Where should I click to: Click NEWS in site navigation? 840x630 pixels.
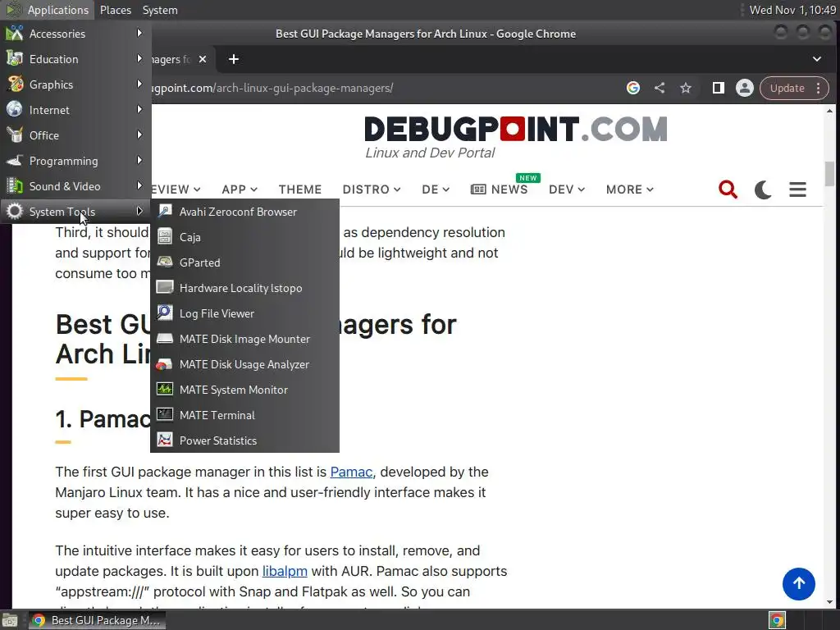(x=500, y=189)
